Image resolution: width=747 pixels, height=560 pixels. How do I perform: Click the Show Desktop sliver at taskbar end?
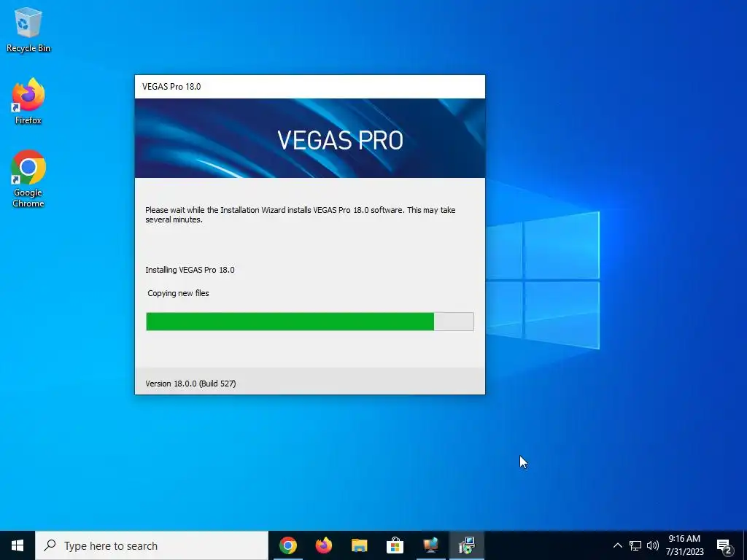tap(745, 545)
